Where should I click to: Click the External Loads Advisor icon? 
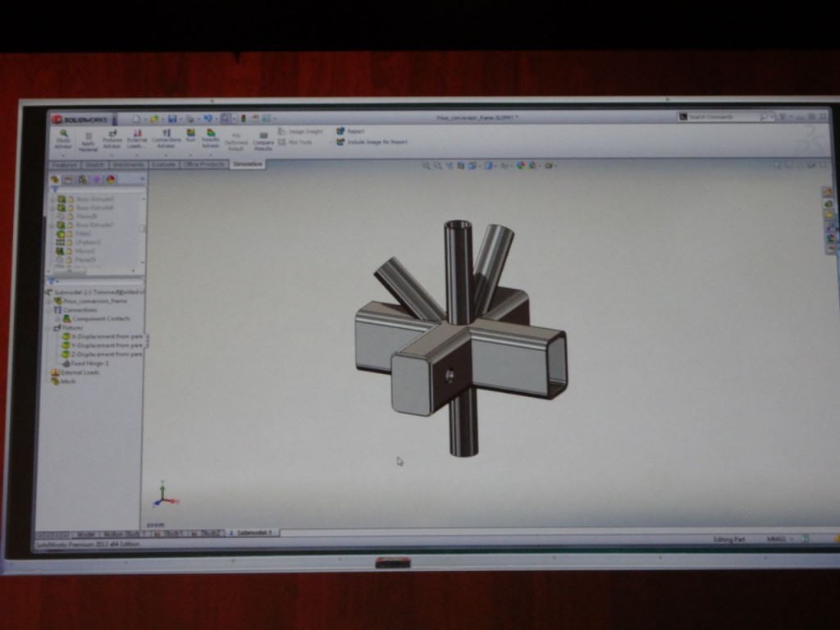tap(136, 141)
